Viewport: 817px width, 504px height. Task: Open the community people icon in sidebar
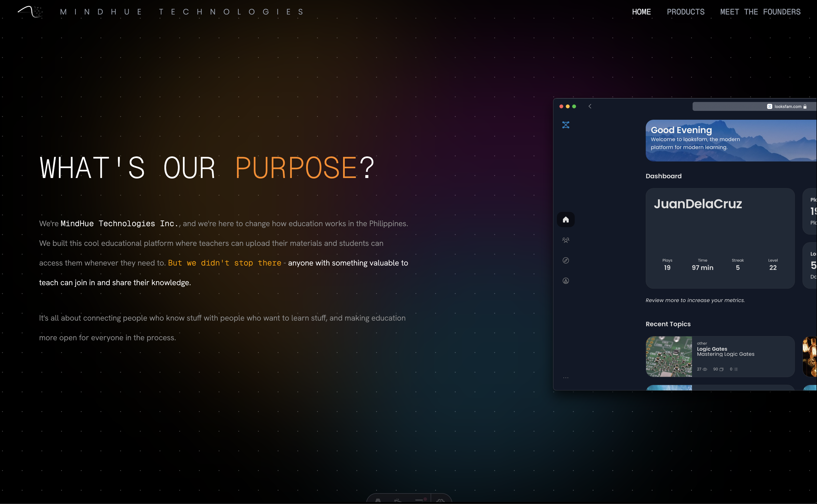566,240
